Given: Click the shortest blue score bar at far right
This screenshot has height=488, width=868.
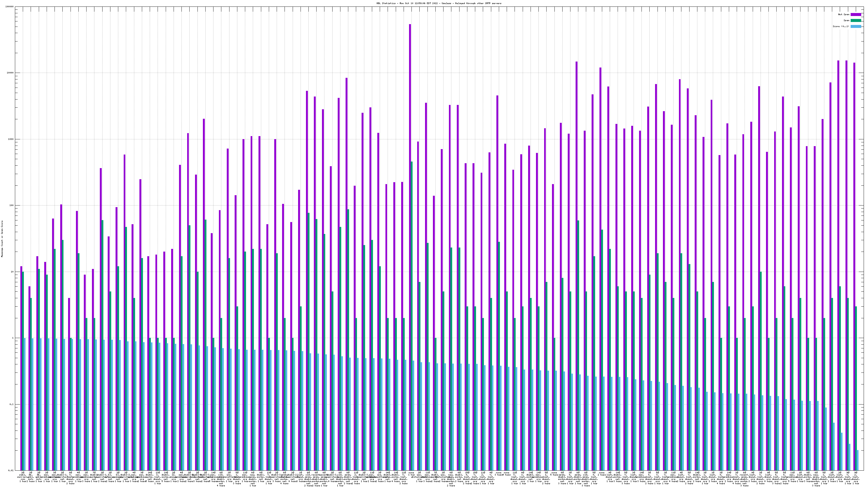Looking at the screenshot, I should click(857, 460).
